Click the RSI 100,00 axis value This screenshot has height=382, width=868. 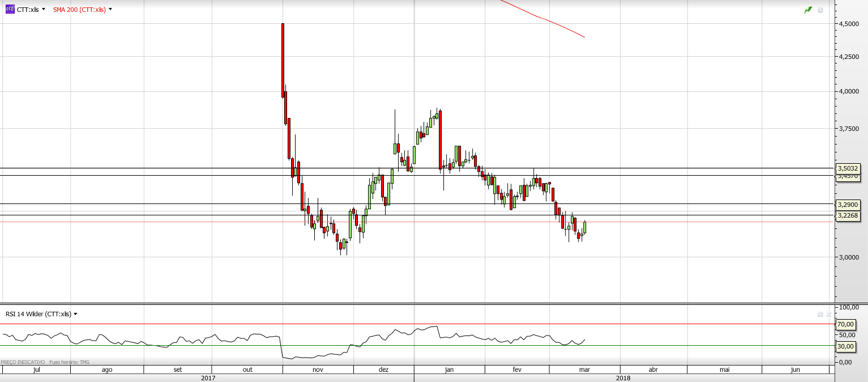(x=850, y=307)
